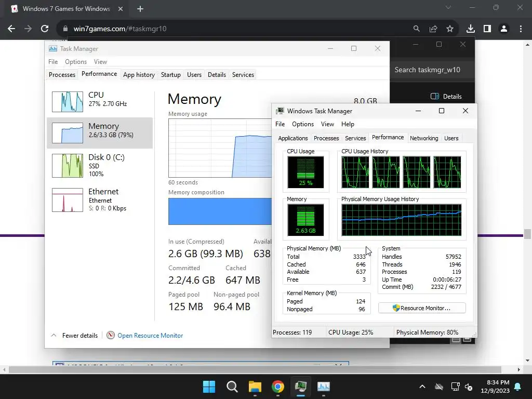The height and width of the screenshot is (399, 532).
Task: Close the Windows 7 Games tab
Action: coord(121,9)
